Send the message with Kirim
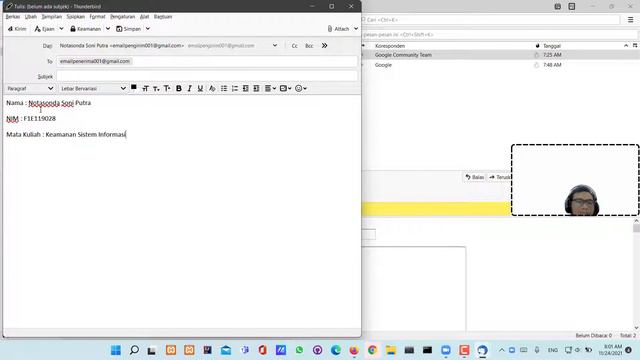640x360 pixels. [17, 29]
